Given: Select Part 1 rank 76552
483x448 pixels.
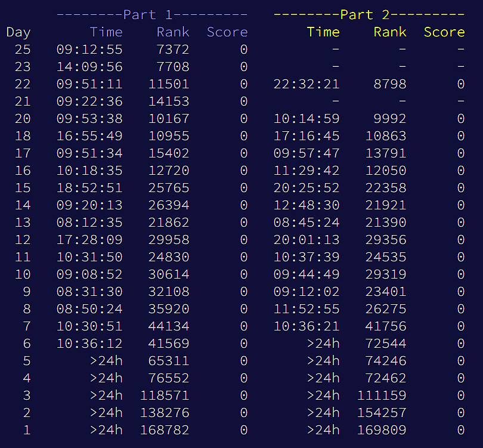Looking at the screenshot, I should (169, 378).
